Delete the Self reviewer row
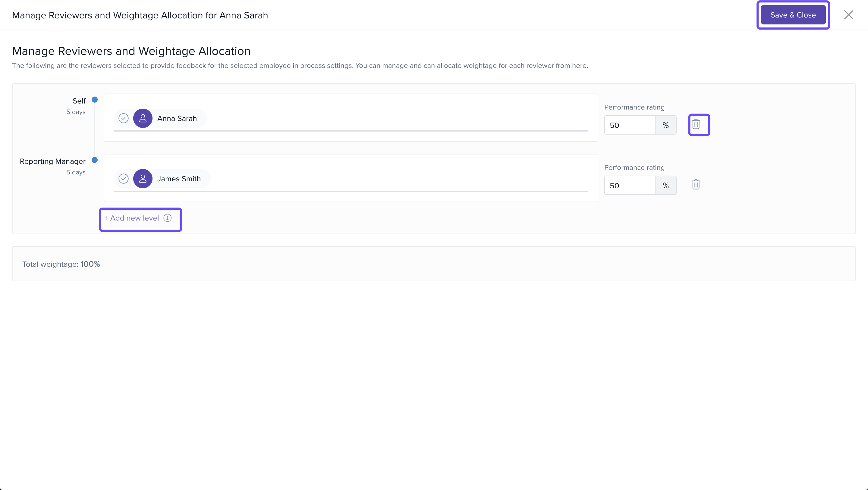The image size is (868, 490). coord(696,124)
